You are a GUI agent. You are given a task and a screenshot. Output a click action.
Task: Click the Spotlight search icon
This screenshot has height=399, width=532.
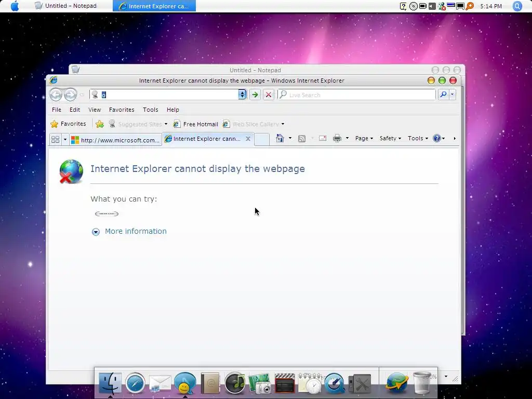[x=517, y=6]
